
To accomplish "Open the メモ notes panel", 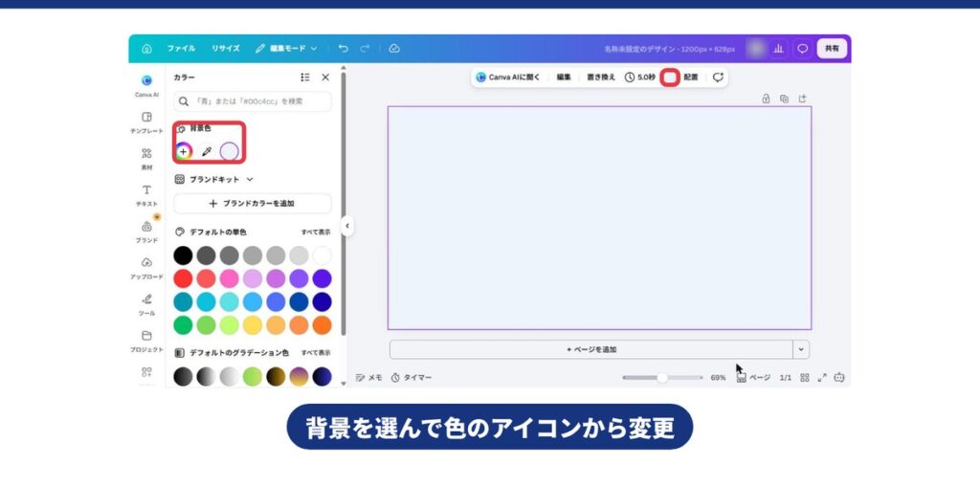I will tap(368, 378).
